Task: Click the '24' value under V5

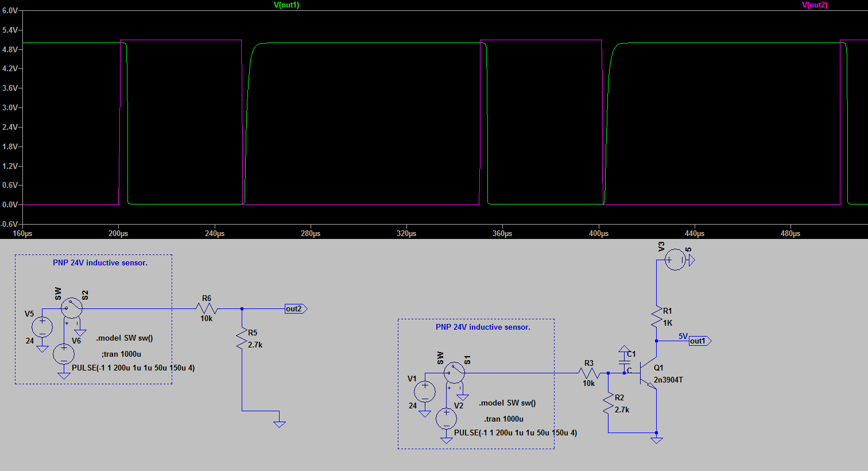Action: point(30,341)
